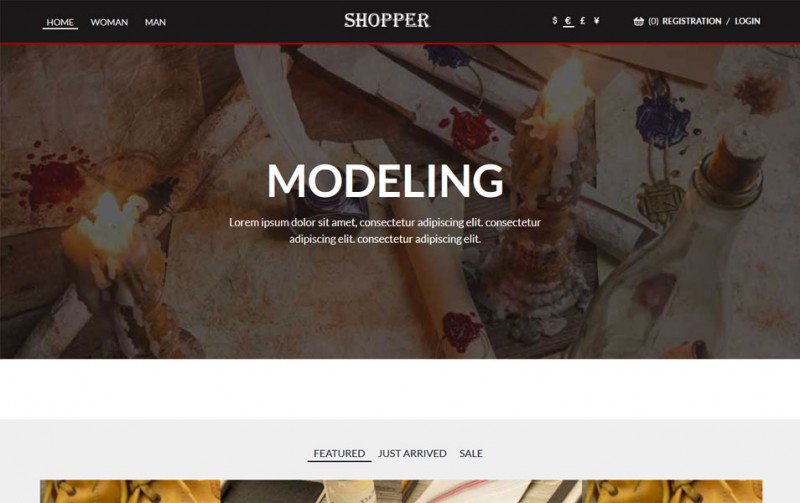Open the WOMAN menu item
The width and height of the screenshot is (800, 503).
(109, 22)
